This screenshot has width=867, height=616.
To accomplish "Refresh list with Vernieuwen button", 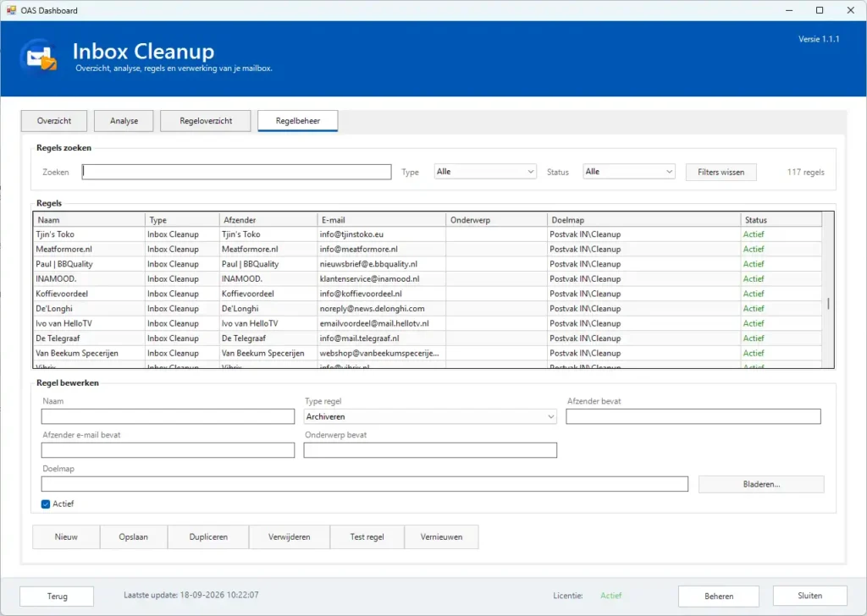I will 441,537.
